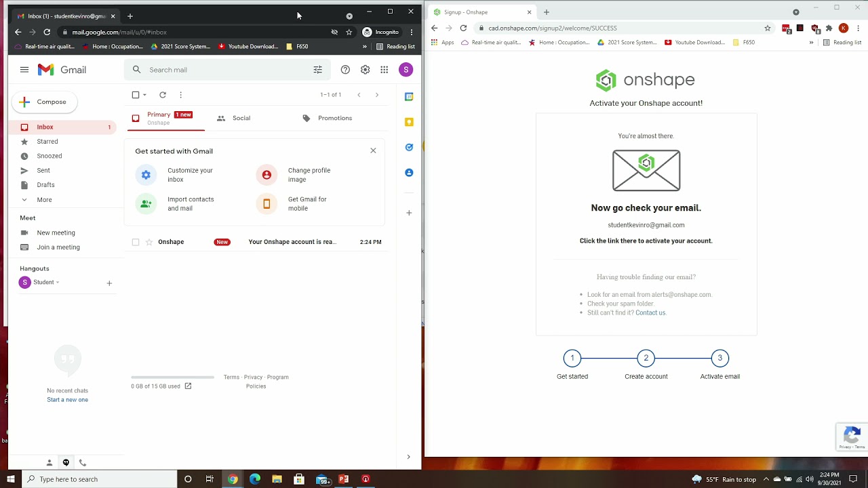Open Google Keep side panel icon

(x=409, y=122)
